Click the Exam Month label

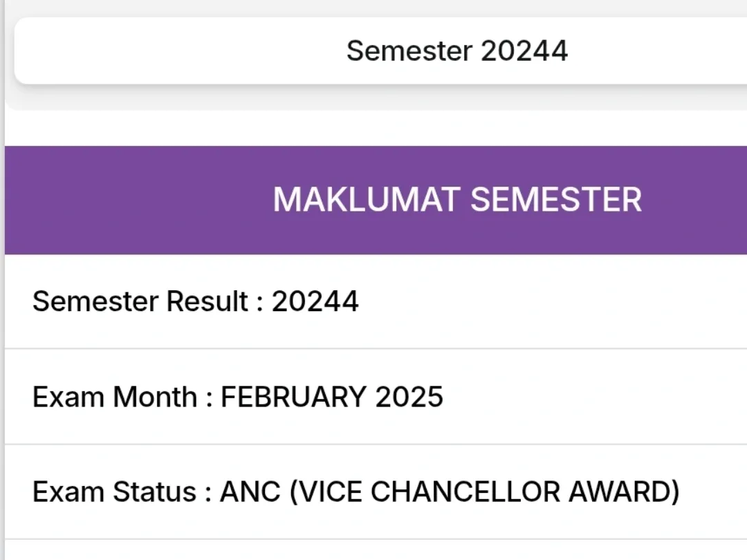(x=115, y=398)
